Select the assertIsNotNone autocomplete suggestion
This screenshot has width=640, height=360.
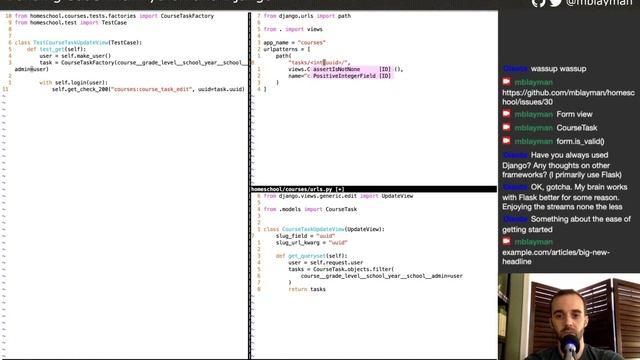coord(351,69)
